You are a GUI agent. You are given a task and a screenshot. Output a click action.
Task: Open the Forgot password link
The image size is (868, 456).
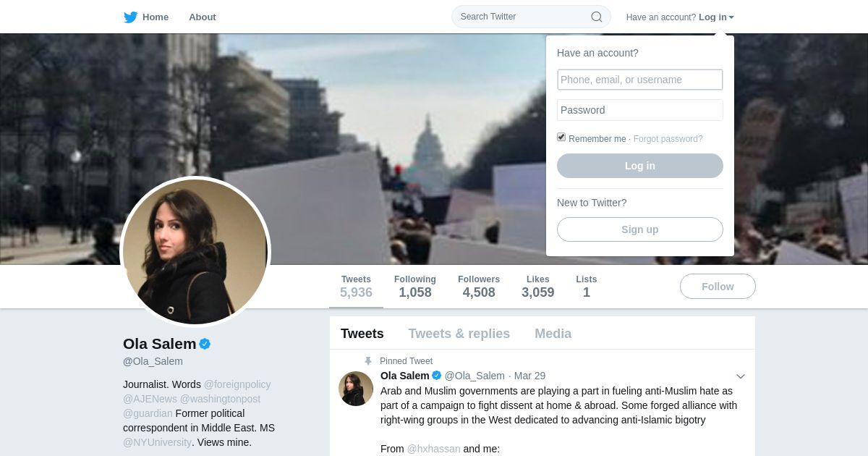coord(668,139)
